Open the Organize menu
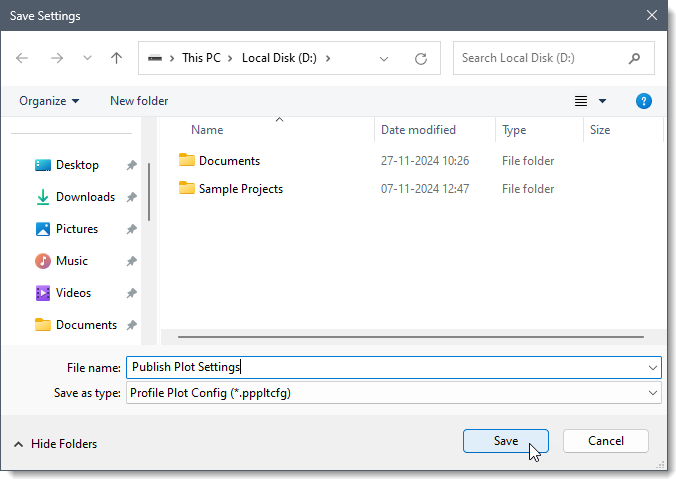Screen dimensions: 676x479 click(x=49, y=101)
